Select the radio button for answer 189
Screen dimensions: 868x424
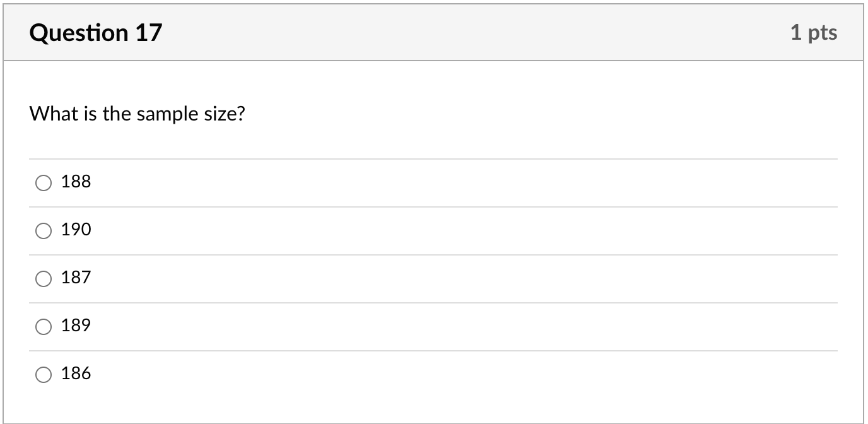[43, 327]
